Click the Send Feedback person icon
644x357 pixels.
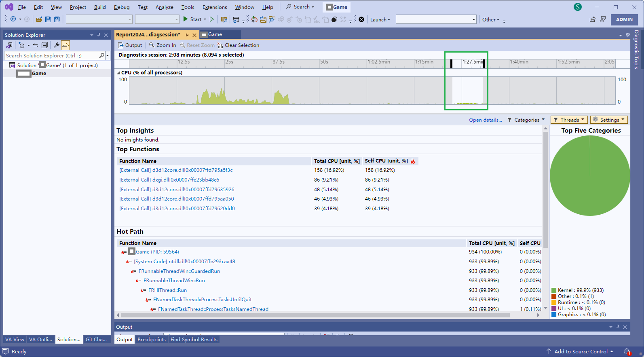click(x=603, y=19)
